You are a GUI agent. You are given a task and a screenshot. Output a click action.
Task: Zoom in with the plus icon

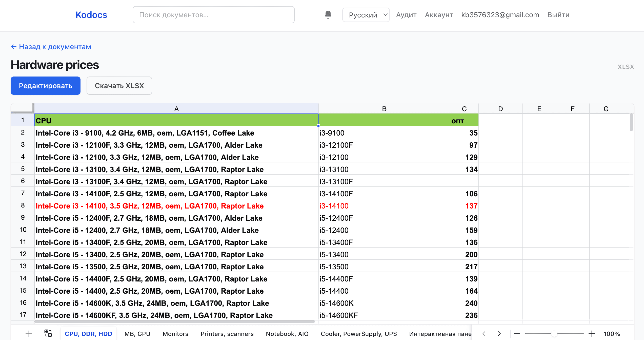tap(592, 334)
